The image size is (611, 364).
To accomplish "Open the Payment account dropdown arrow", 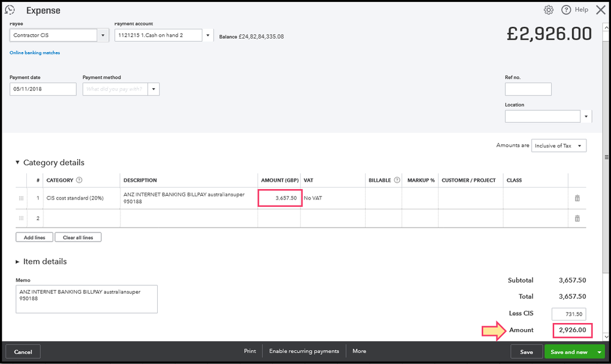I will (208, 35).
